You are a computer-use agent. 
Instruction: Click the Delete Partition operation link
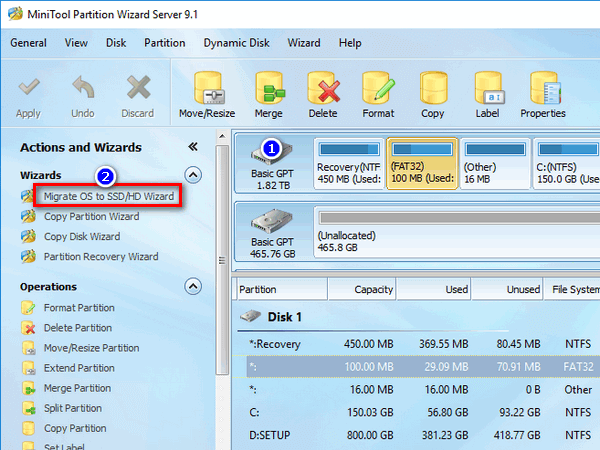(x=78, y=328)
